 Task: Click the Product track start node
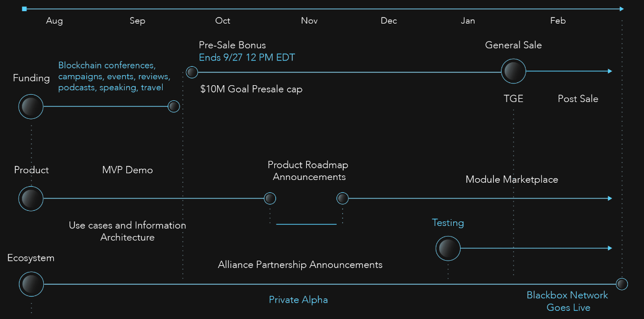click(31, 198)
